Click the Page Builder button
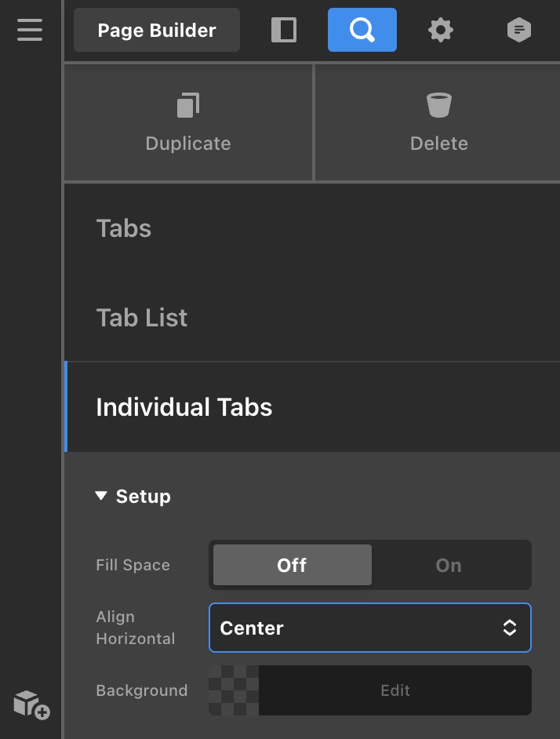The height and width of the screenshot is (739, 560). [x=157, y=30]
